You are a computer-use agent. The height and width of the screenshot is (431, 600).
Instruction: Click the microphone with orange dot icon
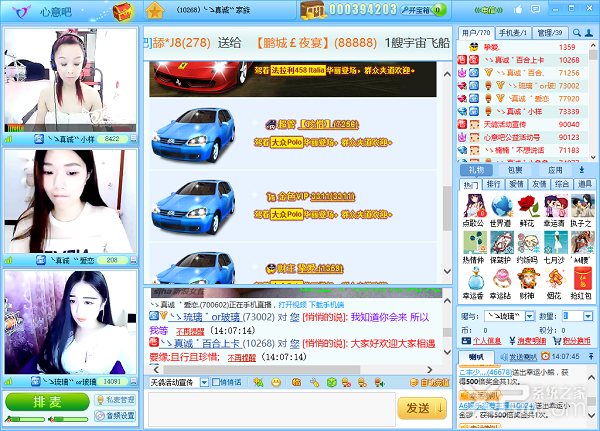[362, 382]
